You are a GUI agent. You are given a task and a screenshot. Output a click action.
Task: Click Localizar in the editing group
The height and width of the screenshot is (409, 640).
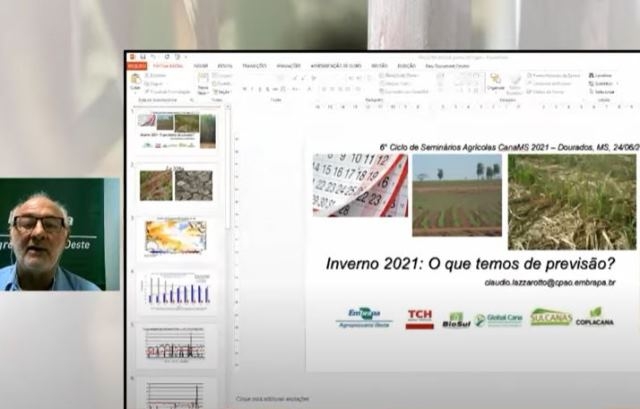click(x=600, y=76)
